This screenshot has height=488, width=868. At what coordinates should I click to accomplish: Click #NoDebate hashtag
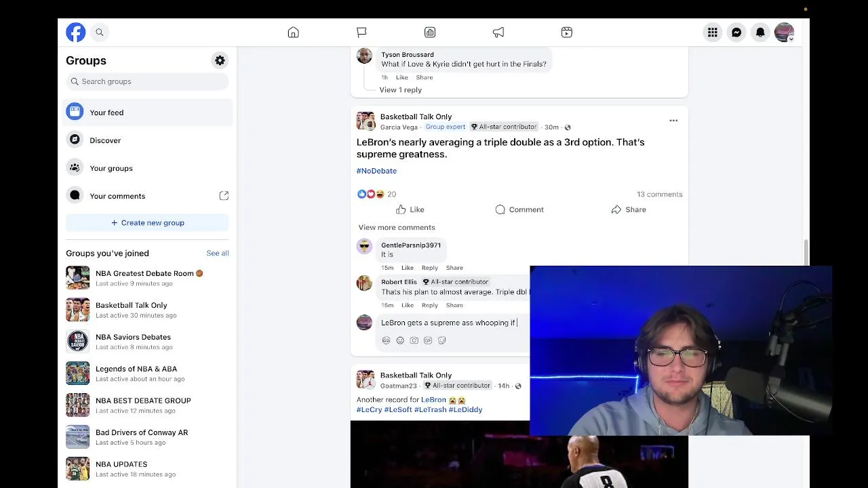[376, 171]
